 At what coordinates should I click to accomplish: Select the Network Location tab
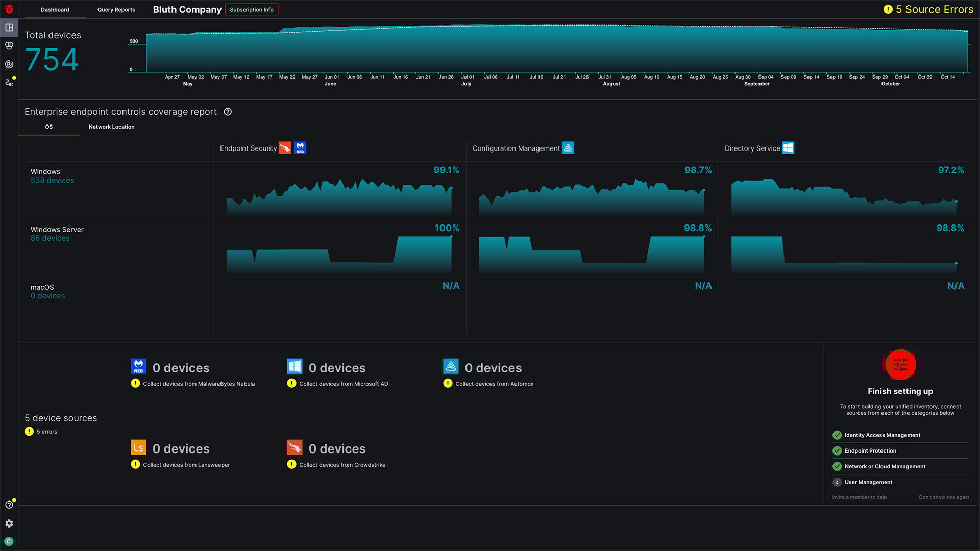(x=111, y=127)
